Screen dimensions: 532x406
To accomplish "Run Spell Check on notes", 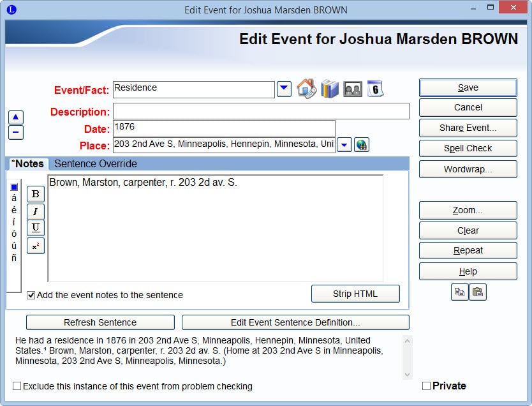I will pos(468,148).
